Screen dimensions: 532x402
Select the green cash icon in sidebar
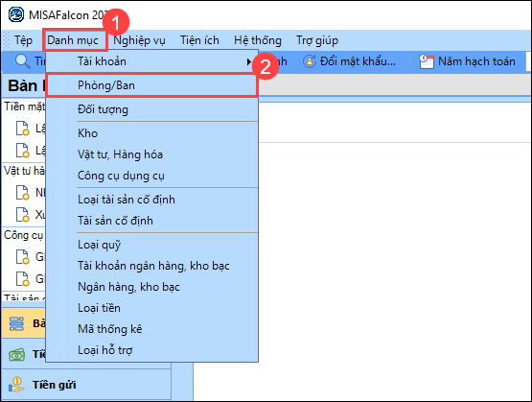click(16, 355)
